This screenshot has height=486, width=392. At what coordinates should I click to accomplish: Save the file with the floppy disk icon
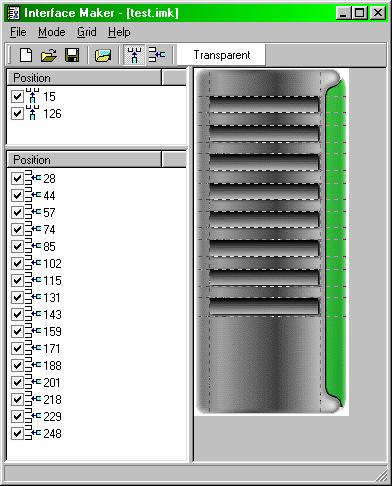click(72, 55)
